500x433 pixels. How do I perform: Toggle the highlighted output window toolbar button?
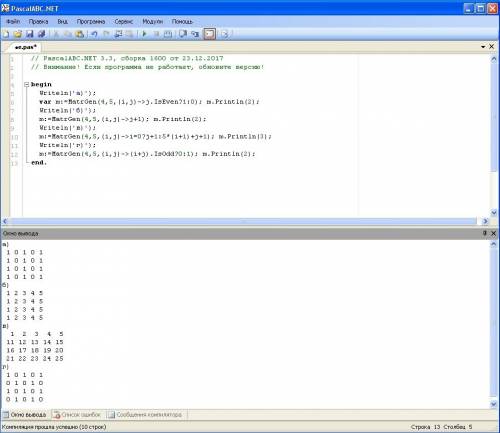[210, 34]
